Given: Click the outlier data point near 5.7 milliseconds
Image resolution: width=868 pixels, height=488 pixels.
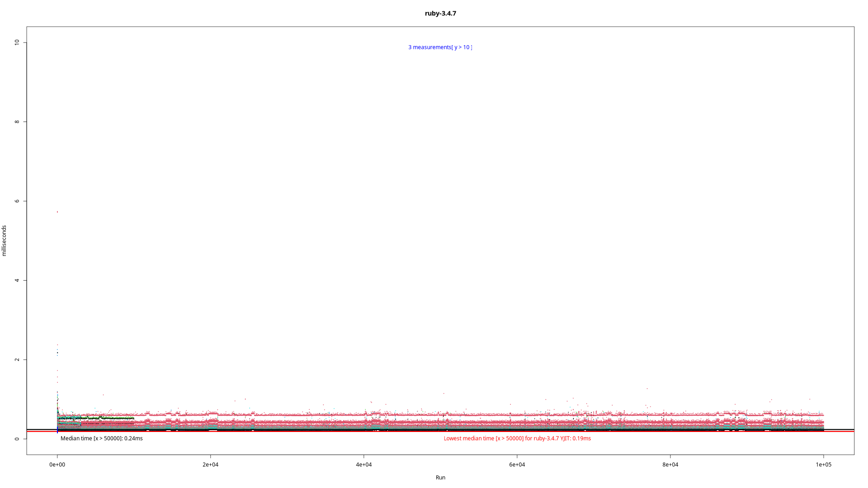Looking at the screenshot, I should coord(57,211).
